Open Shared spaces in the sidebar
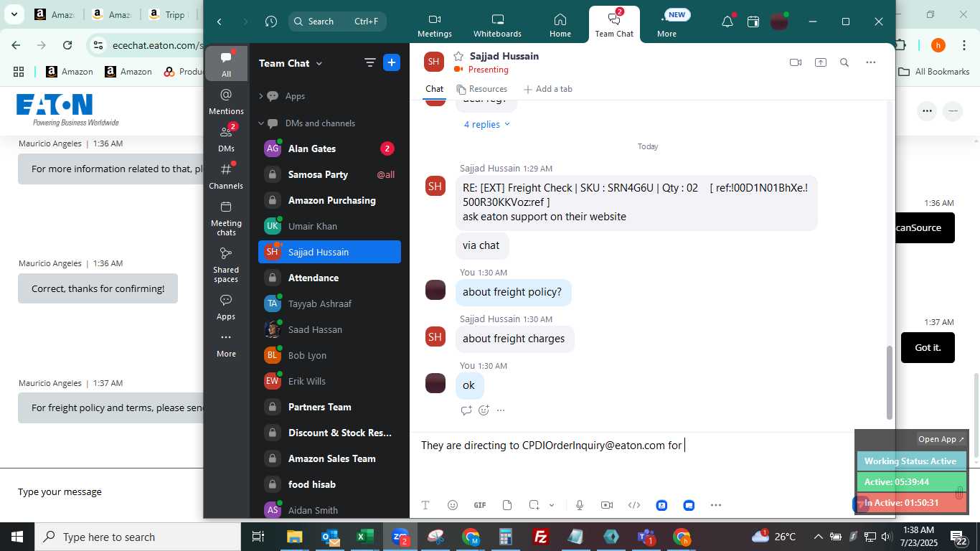Image resolution: width=980 pixels, height=551 pixels. [x=226, y=265]
